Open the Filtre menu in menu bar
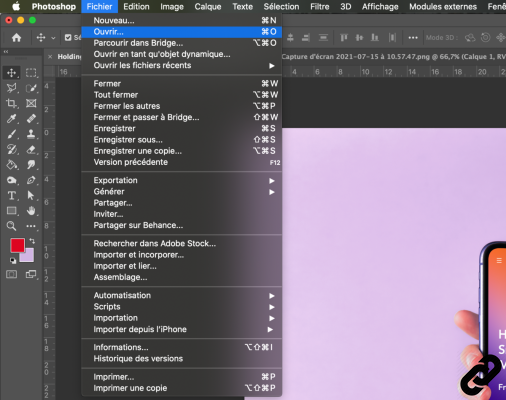Image resolution: width=506 pixels, height=400 pixels. 320,6
